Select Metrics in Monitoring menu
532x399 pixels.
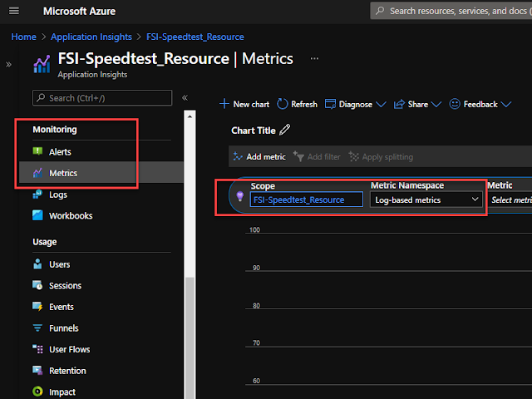tap(101, 173)
